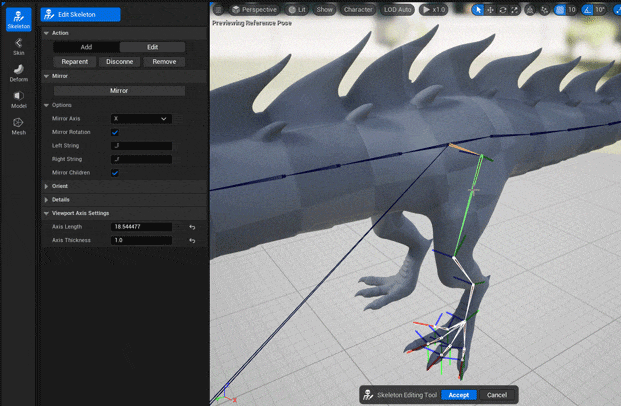
Task: Toggle the Mirror Children checkbox
Action: click(x=115, y=173)
